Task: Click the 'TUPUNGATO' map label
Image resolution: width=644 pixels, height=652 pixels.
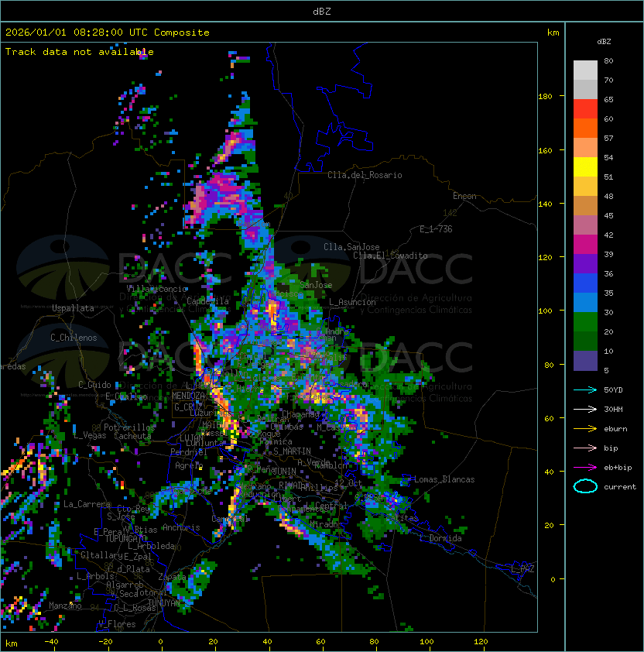Action: pos(125,538)
